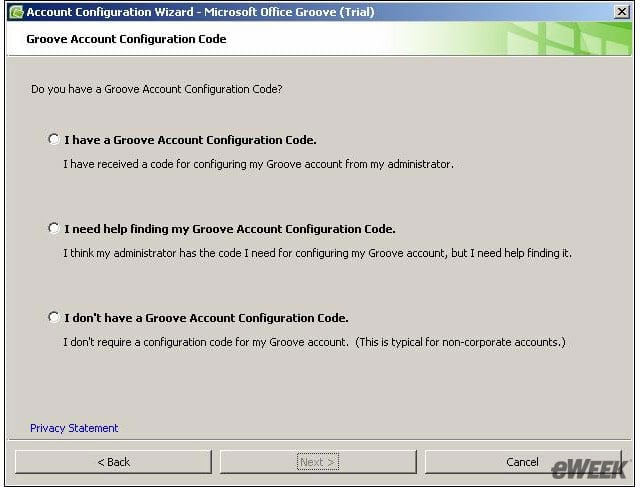The width and height of the screenshot is (640, 487).
Task: Click the description starting 'I think my administrator has the code'
Action: [318, 253]
